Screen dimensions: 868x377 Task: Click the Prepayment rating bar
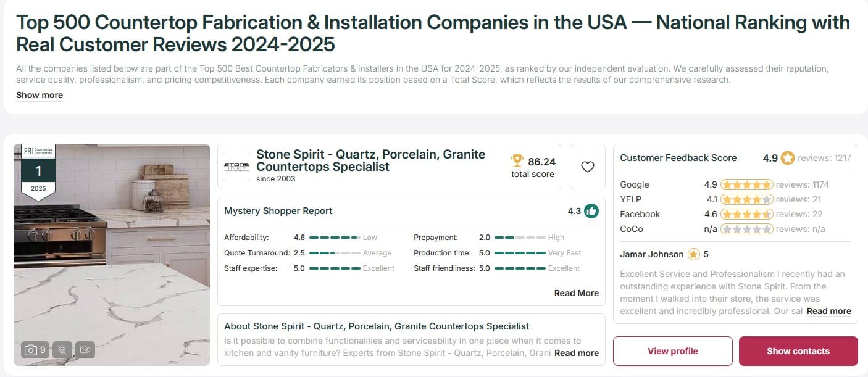coord(520,238)
